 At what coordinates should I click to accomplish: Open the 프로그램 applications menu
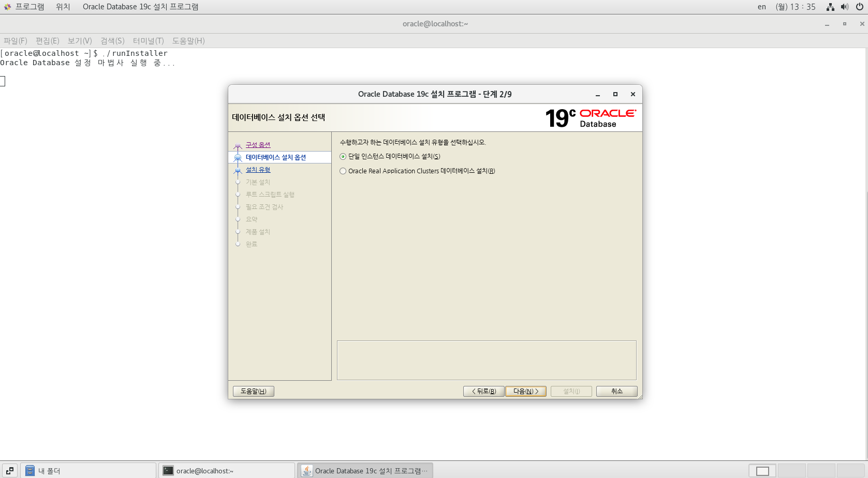point(24,7)
